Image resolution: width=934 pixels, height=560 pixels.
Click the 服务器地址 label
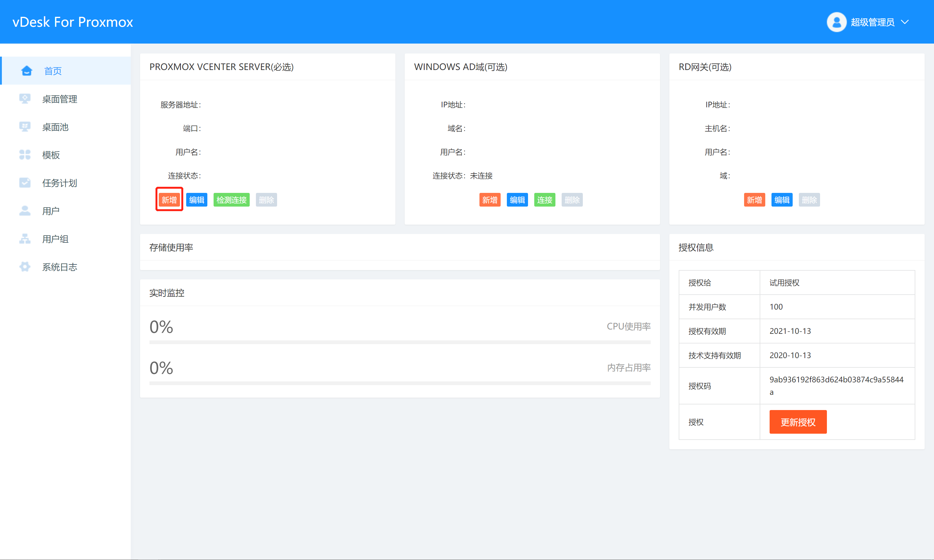point(181,105)
